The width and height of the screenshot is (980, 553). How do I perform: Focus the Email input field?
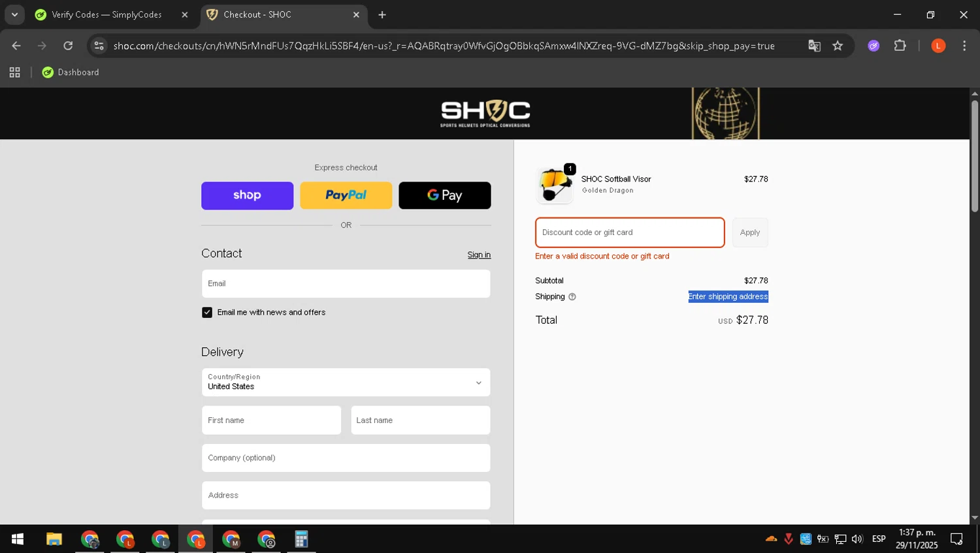(x=346, y=284)
